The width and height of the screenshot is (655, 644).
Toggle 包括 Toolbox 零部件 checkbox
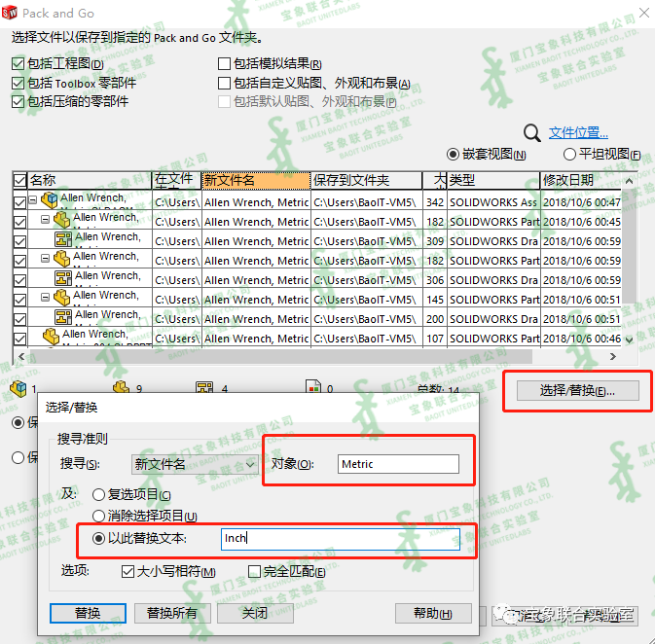pyautogui.click(x=18, y=83)
